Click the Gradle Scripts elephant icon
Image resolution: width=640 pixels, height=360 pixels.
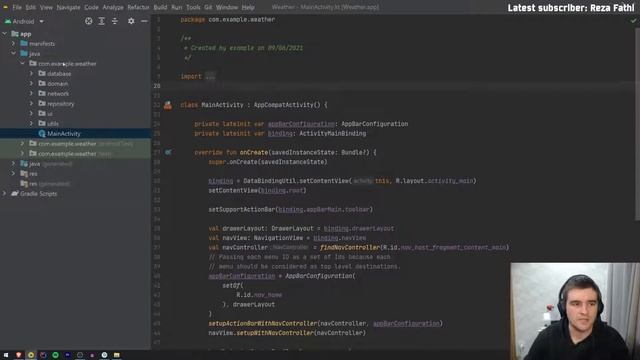[15, 193]
